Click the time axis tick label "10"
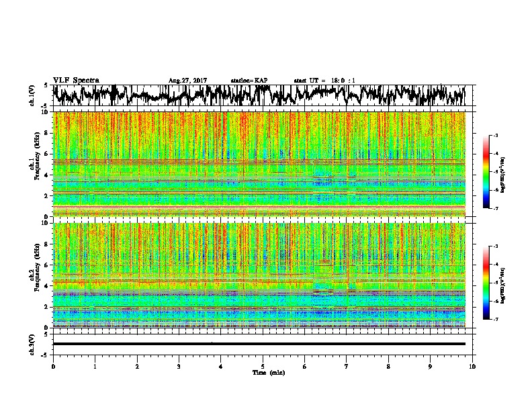 pos(472,367)
